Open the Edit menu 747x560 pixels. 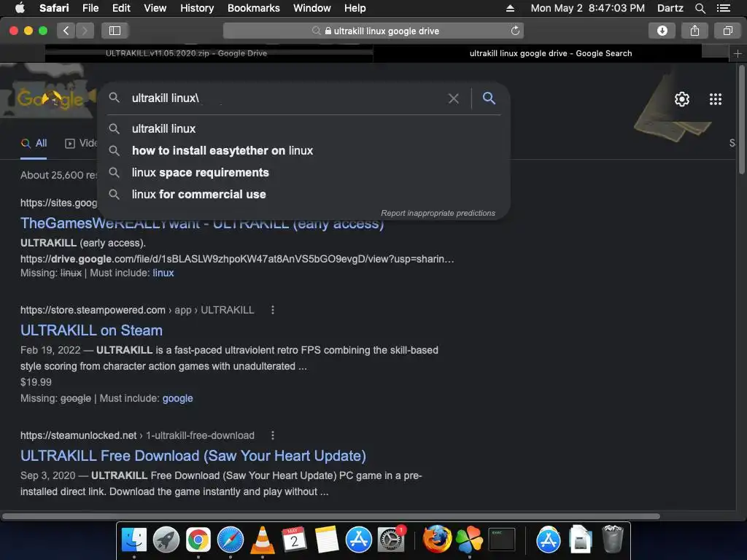[121, 8]
